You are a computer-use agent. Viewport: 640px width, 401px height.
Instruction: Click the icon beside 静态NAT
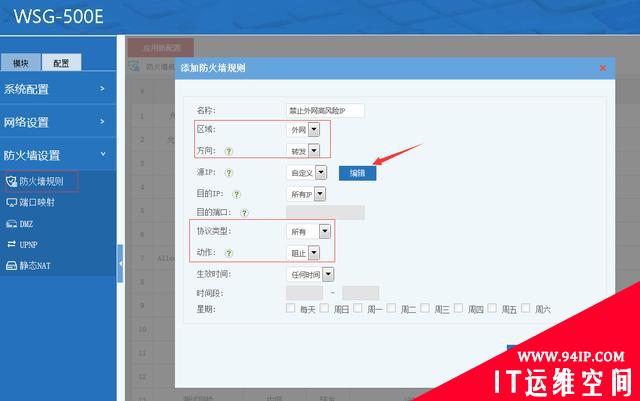pyautogui.click(x=11, y=266)
